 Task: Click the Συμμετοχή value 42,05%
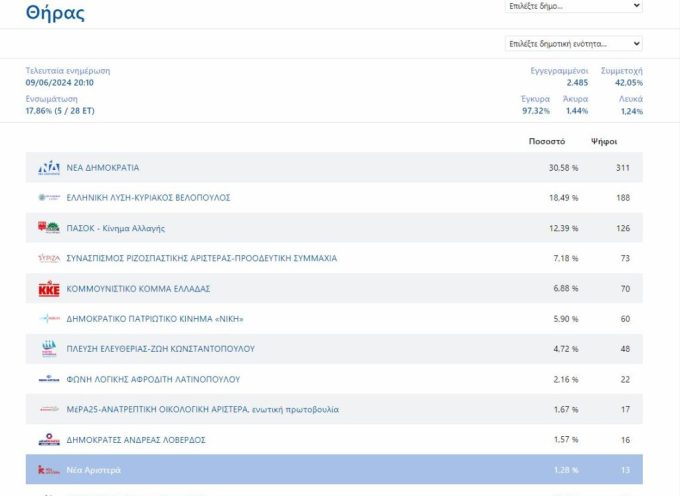tap(629, 82)
